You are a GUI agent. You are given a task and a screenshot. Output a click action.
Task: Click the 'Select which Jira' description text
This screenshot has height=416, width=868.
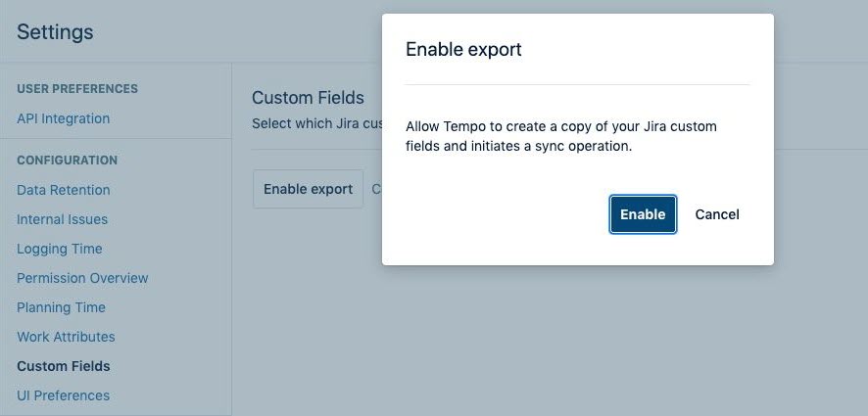click(x=315, y=124)
